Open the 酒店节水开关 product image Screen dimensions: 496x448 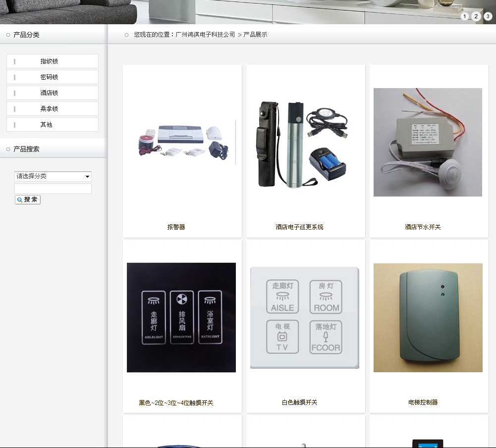pyautogui.click(x=428, y=142)
